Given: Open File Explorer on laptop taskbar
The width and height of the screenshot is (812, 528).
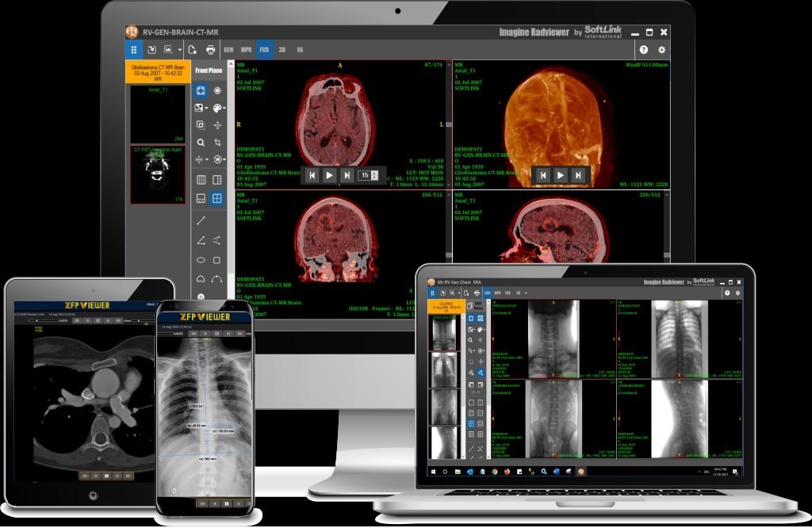Looking at the screenshot, I should tap(458, 472).
